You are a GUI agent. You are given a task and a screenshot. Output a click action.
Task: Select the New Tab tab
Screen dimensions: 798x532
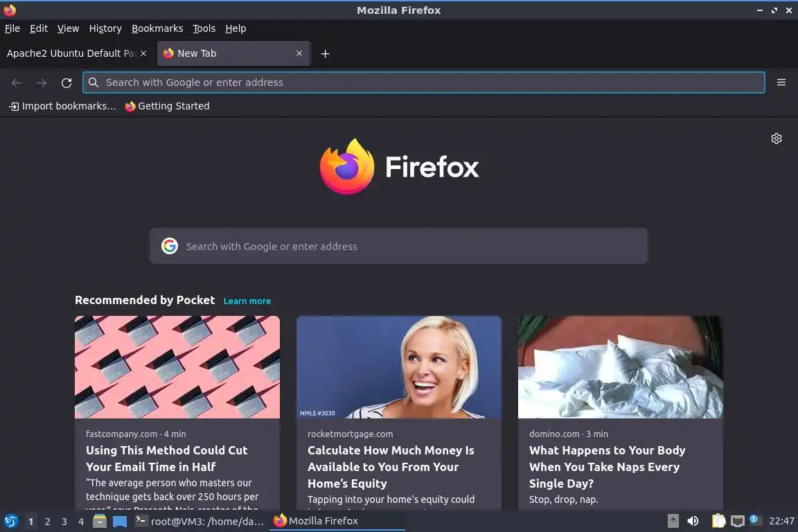(233, 53)
